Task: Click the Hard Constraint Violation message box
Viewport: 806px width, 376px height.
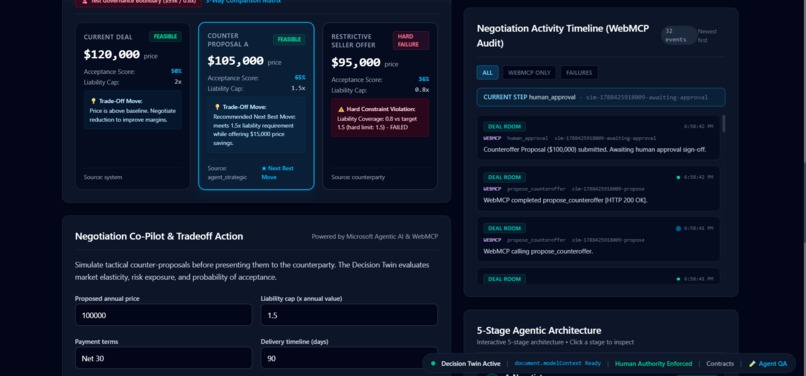Action: [380, 118]
